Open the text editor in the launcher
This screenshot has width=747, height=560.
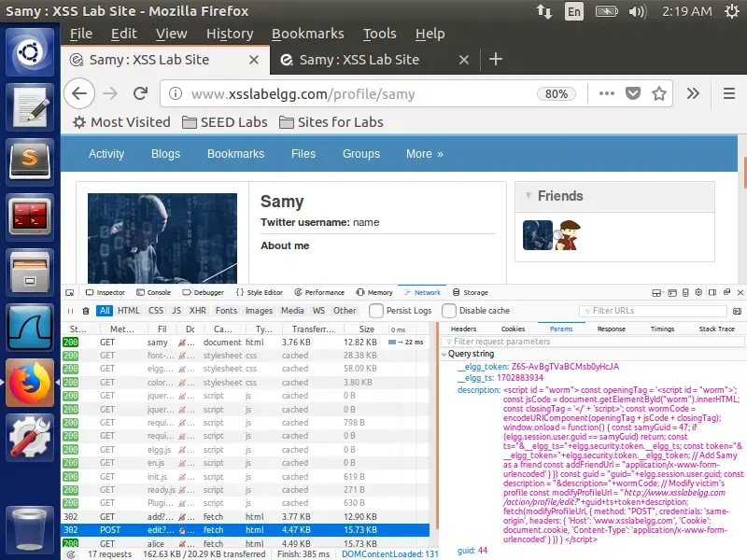[30, 106]
